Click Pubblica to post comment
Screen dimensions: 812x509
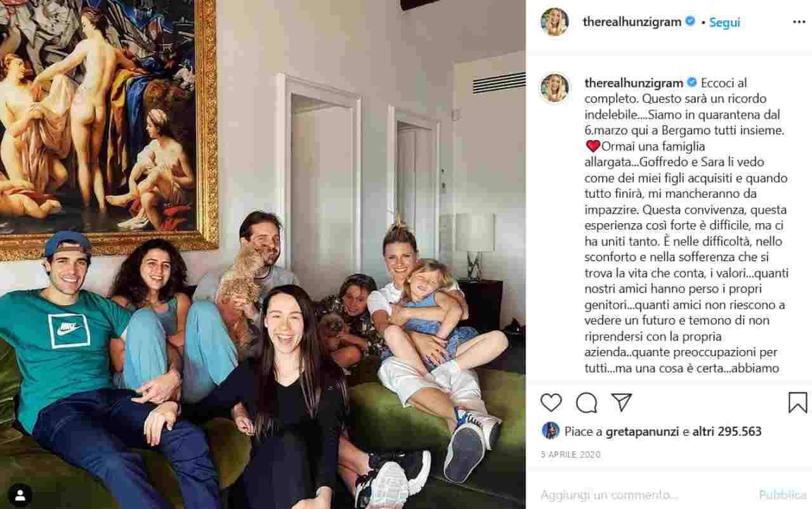pyautogui.click(x=782, y=495)
